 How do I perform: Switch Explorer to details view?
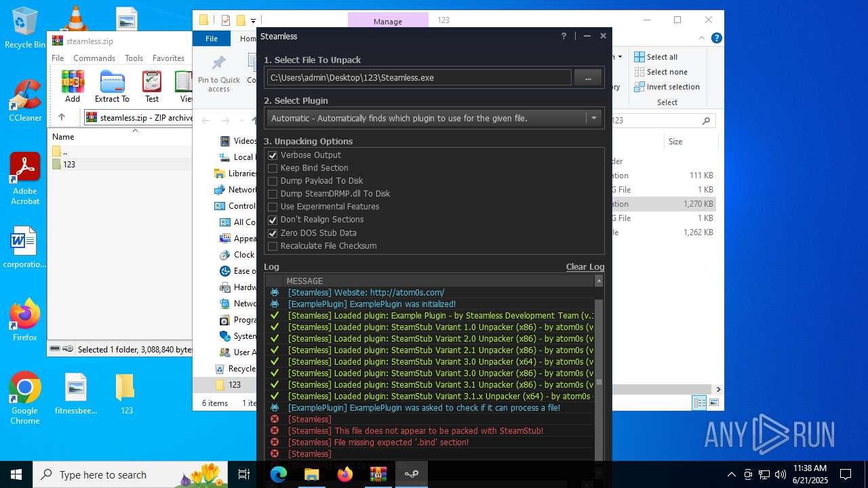[x=699, y=403]
